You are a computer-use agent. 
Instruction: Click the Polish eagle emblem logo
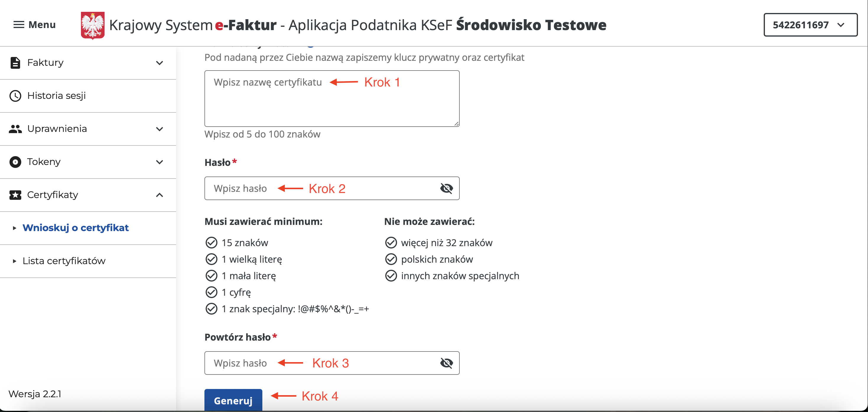92,26
